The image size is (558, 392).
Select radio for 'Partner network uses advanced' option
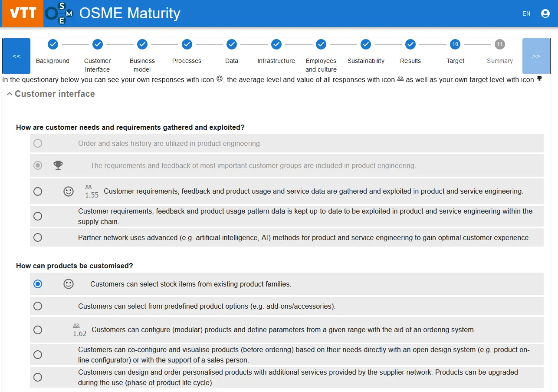(38, 237)
